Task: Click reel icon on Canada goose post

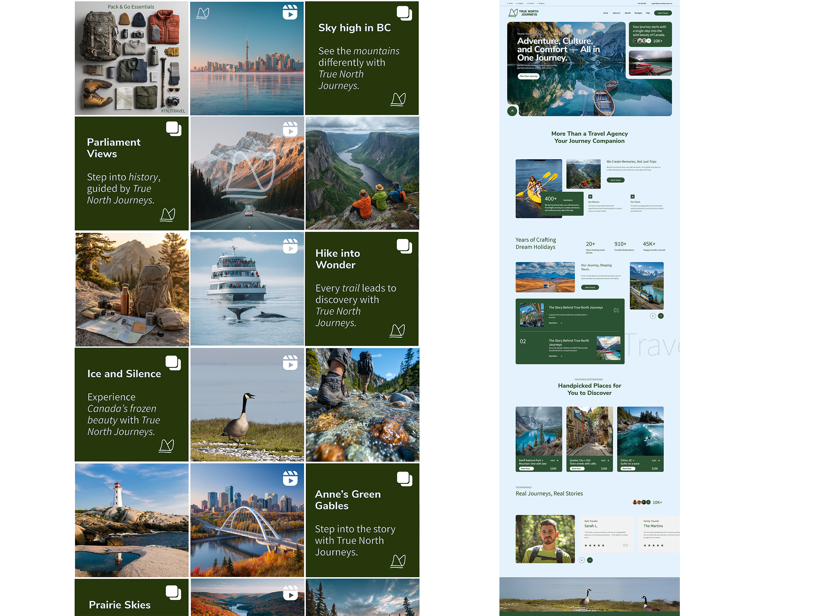Action: (x=290, y=362)
